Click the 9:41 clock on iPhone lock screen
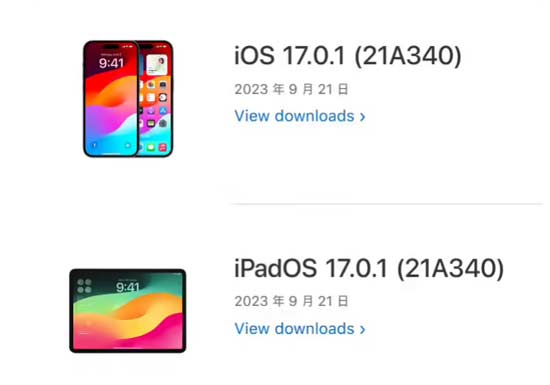The width and height of the screenshot is (550, 385). (x=112, y=63)
